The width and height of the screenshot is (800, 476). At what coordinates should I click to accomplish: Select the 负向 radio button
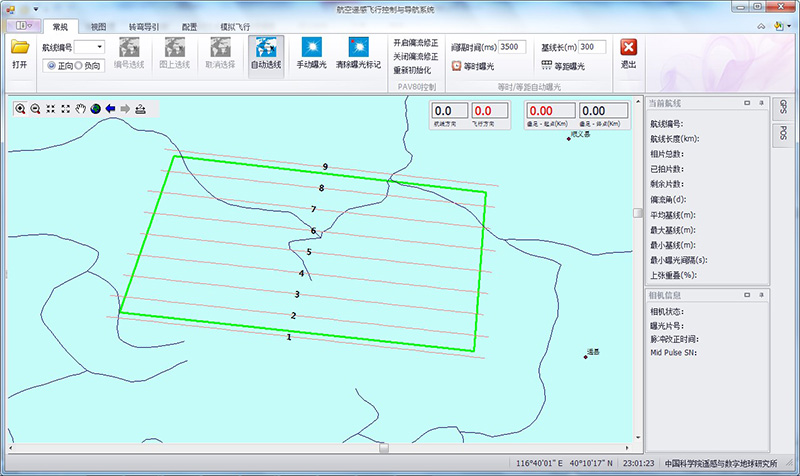coord(79,65)
